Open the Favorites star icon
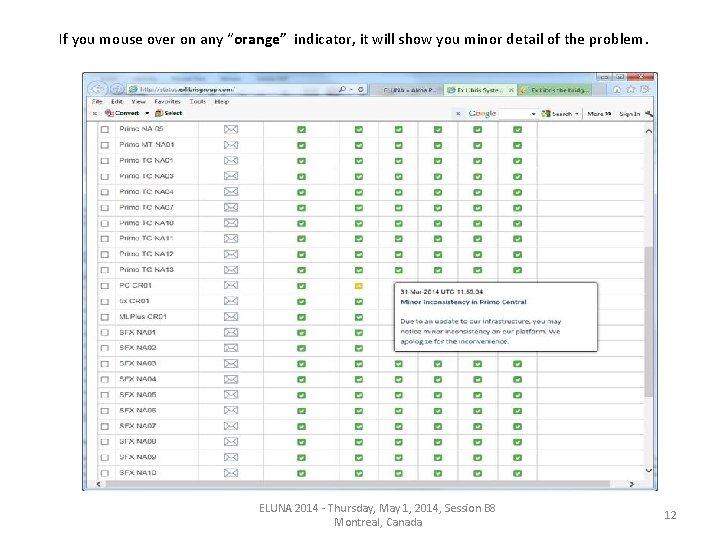The height and width of the screenshot is (540, 720). coord(631,90)
